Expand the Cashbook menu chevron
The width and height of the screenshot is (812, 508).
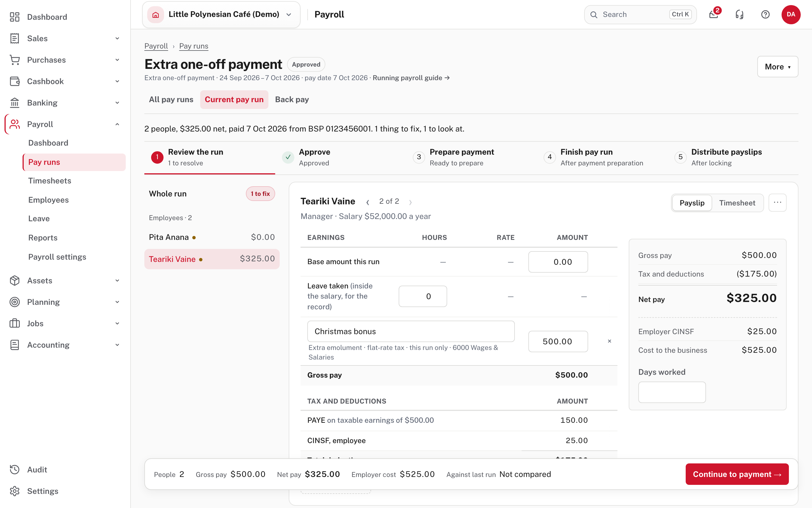click(x=117, y=81)
